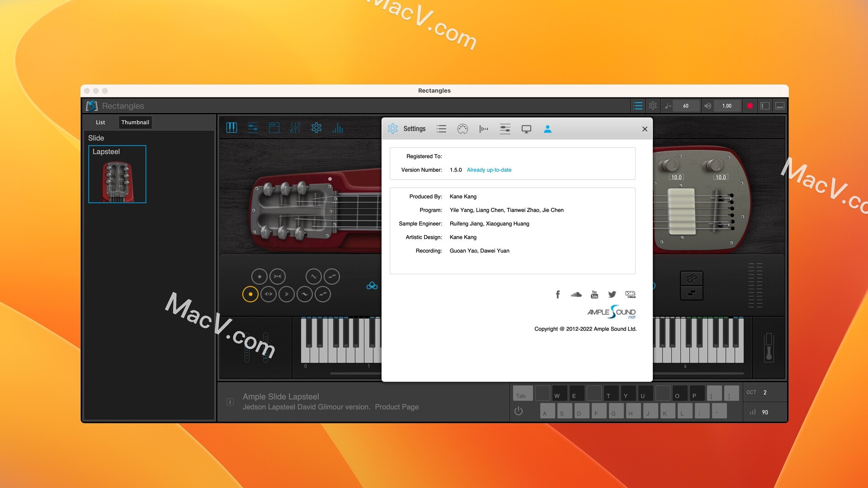Click the AmpleSound.net logo
Screen dimensions: 868x488
click(611, 312)
